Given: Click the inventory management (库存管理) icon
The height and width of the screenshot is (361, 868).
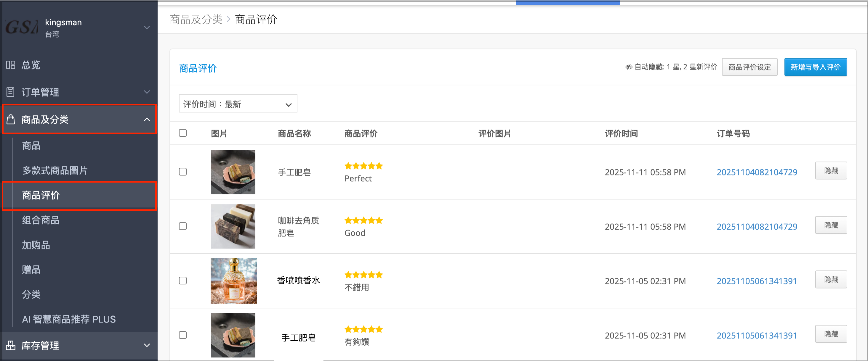Looking at the screenshot, I should coord(11,345).
